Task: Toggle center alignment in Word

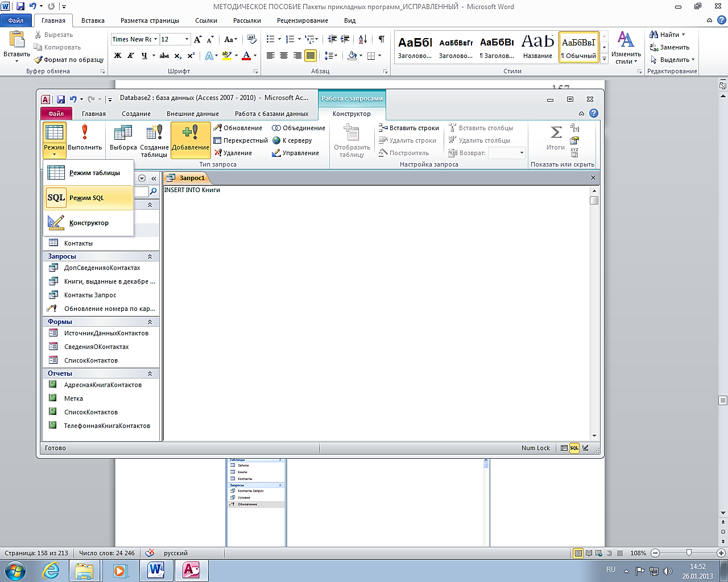Action: pos(284,56)
